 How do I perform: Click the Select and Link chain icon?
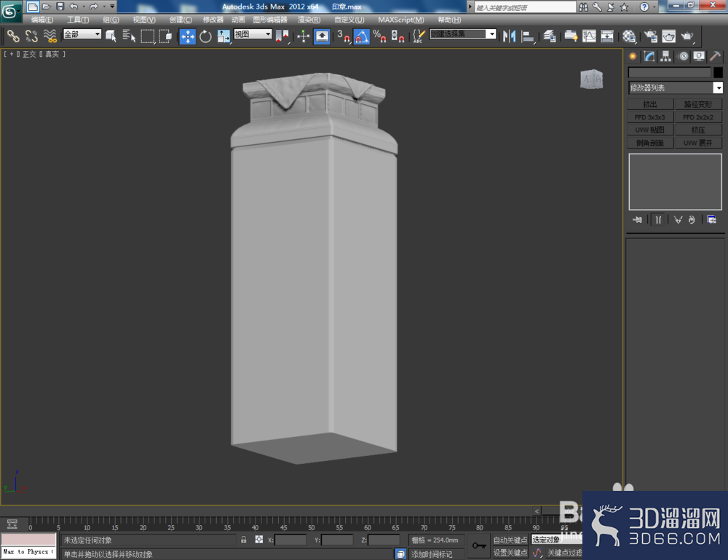coord(12,36)
